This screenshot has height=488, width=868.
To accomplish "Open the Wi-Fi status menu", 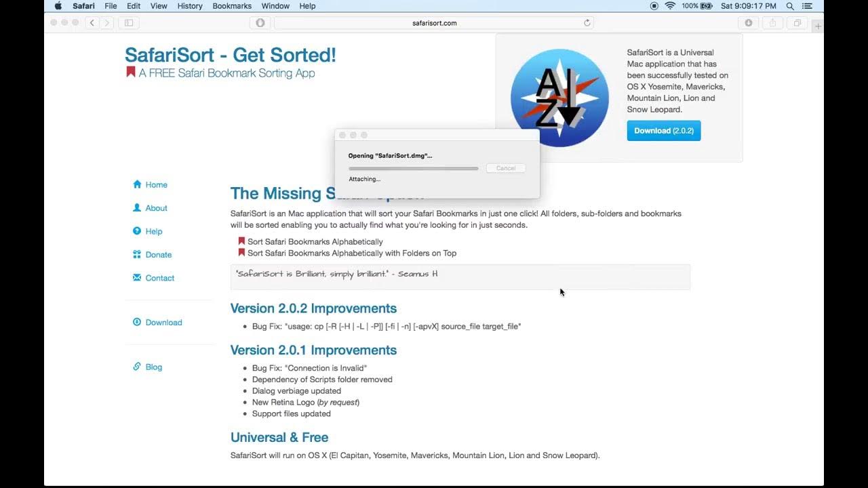I will click(670, 6).
